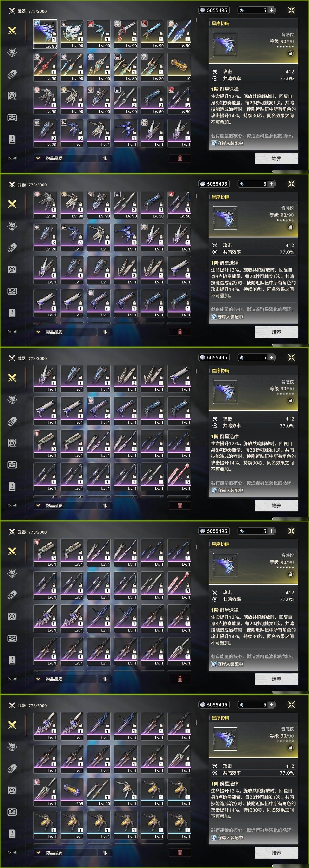
Task: Click 培养 button in the bottom screenshot
Action: pos(276,853)
